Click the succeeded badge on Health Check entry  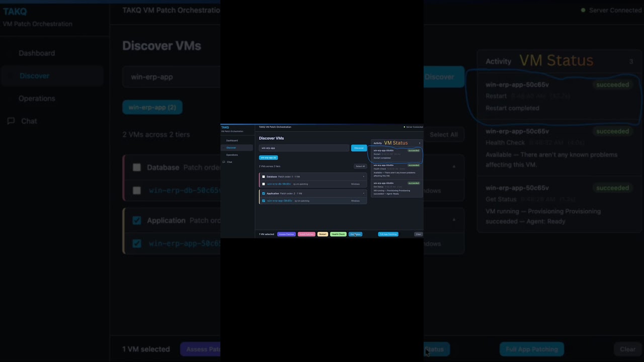414,165
